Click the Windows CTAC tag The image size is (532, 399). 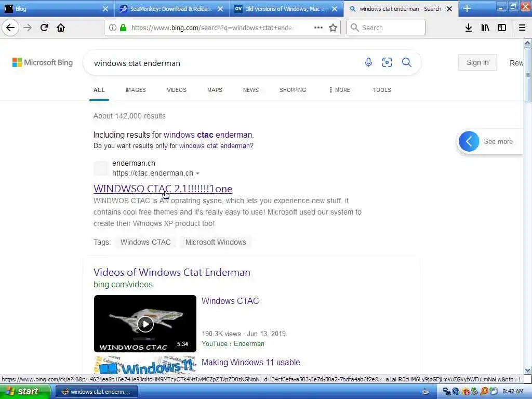tap(145, 242)
